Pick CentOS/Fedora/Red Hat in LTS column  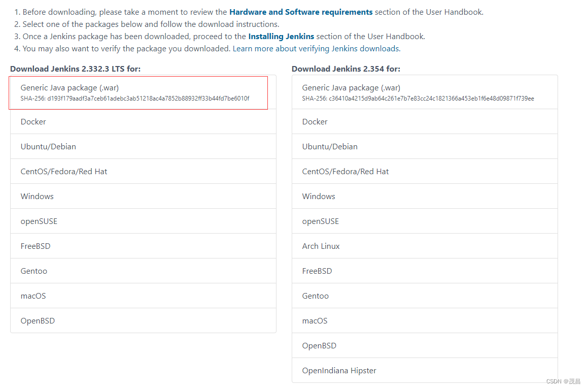point(143,171)
